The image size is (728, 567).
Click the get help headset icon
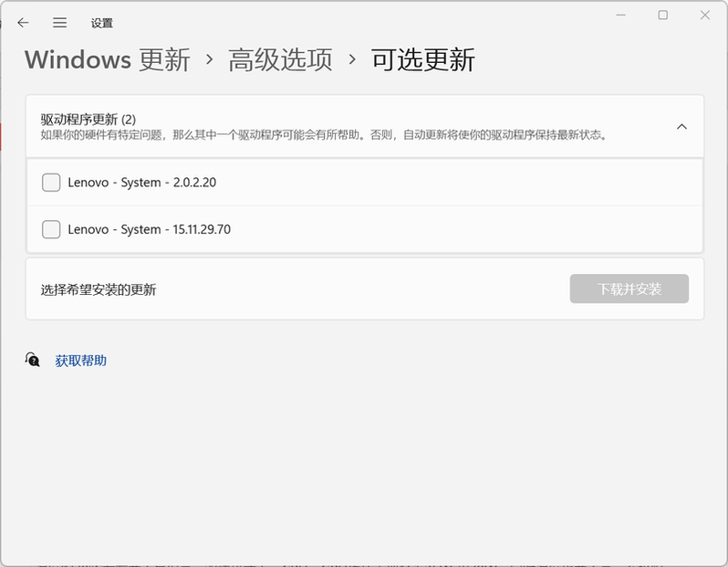[33, 361]
